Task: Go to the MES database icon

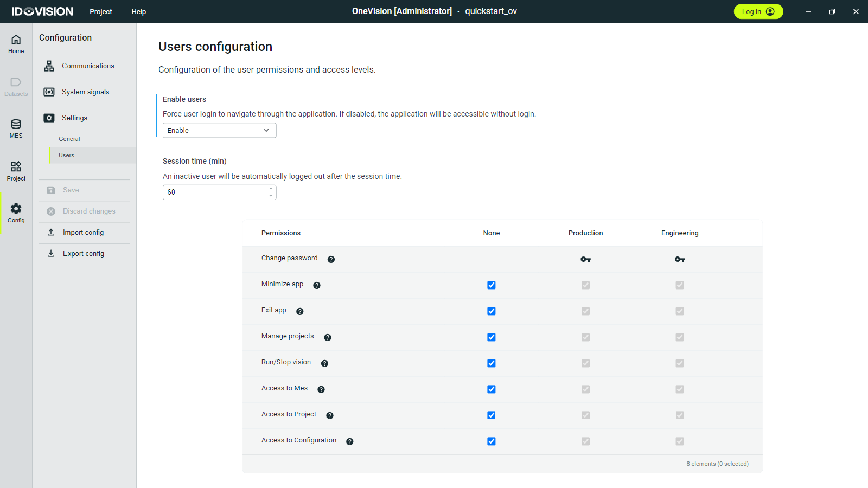Action: 16,129
